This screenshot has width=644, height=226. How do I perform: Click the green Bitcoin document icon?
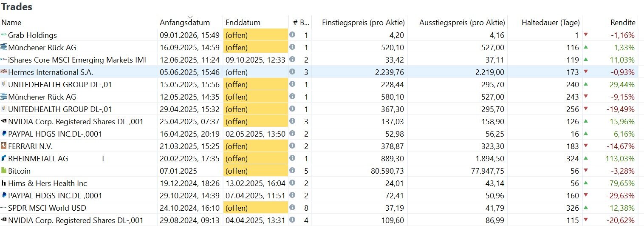(x=4, y=171)
